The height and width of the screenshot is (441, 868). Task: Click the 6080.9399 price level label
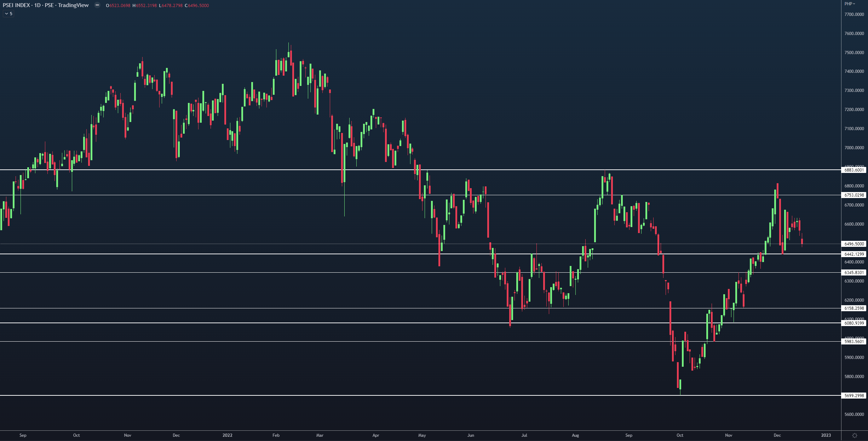click(x=854, y=323)
